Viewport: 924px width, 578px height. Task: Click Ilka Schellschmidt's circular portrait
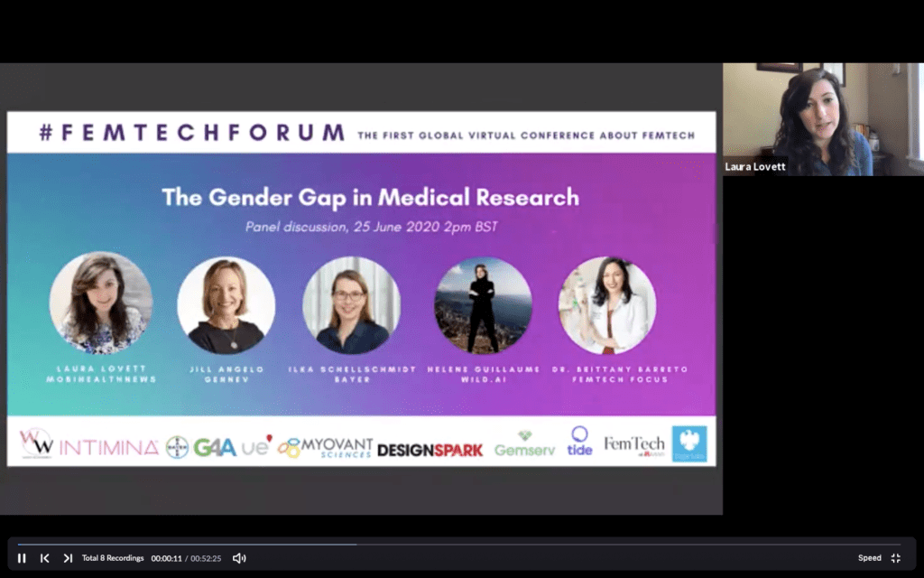[352, 305]
